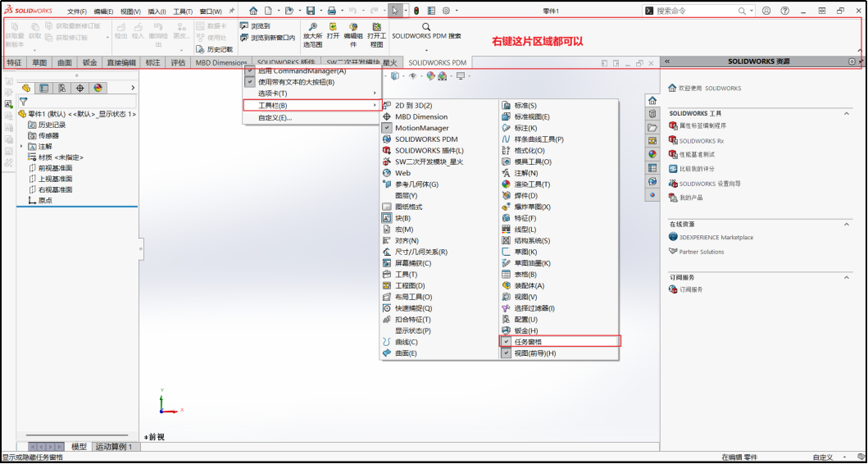Viewport: 868px width, 464px height.
Task: Collapse 在线资源 section chevron
Action: point(847,225)
